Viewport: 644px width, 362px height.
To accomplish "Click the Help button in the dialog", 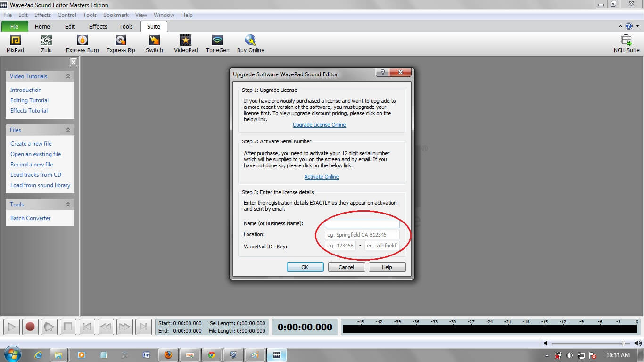I will (387, 267).
